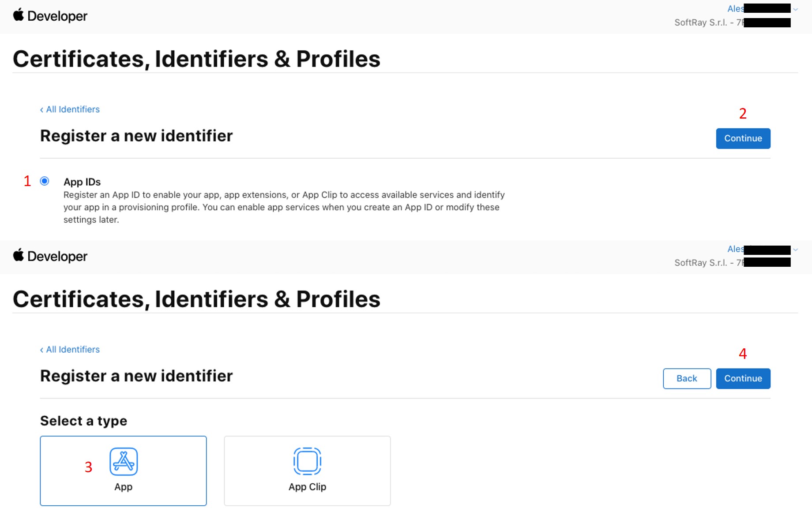Click the lower Developer wordmark

(57, 257)
